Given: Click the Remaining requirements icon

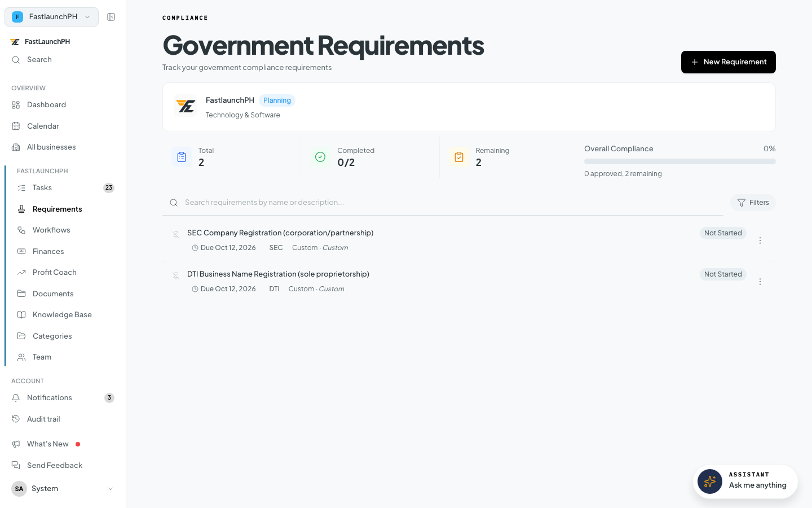Looking at the screenshot, I should pyautogui.click(x=459, y=157).
